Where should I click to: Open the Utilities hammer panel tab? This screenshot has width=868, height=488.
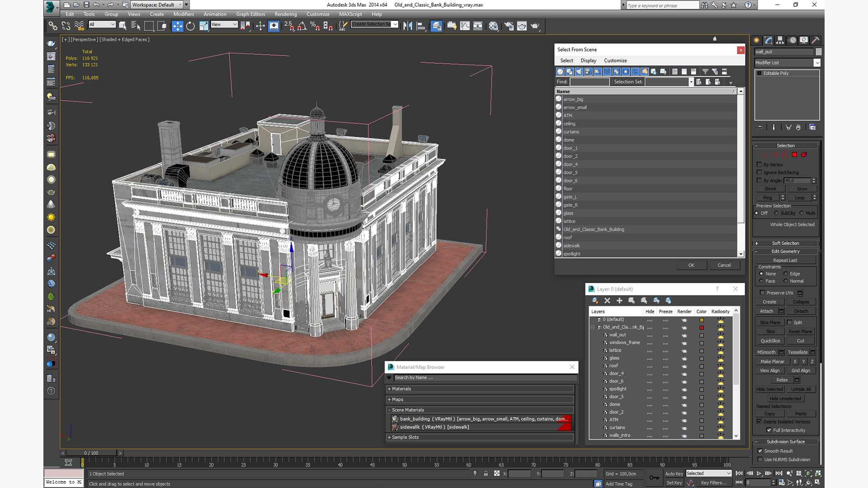pyautogui.click(x=816, y=40)
